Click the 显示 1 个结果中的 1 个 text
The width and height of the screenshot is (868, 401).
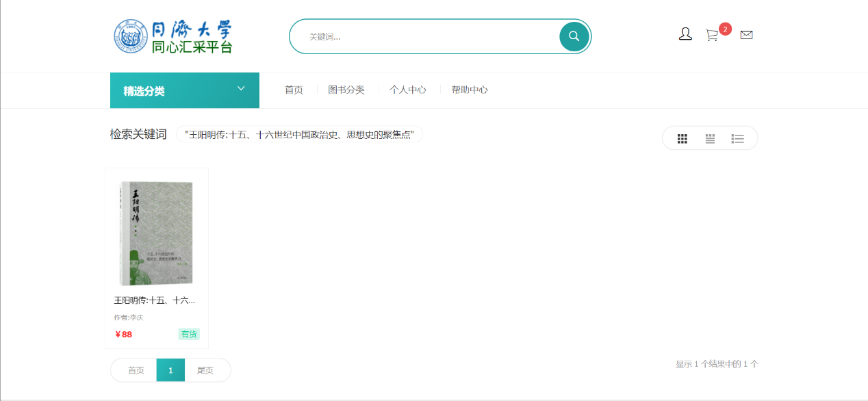[x=717, y=364]
